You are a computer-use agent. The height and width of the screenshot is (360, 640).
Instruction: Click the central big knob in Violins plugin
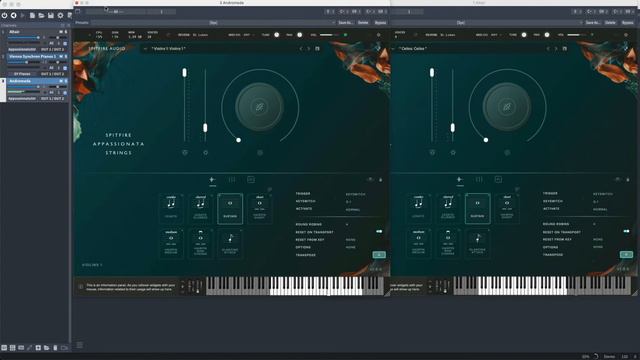[x=260, y=107]
